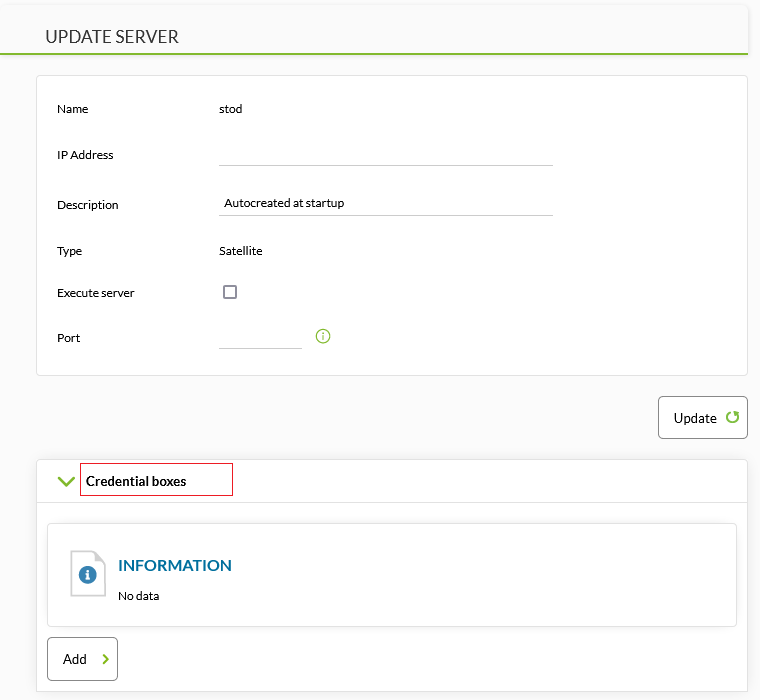Collapse section using the green chevron
The image size is (760, 700).
[x=66, y=481]
